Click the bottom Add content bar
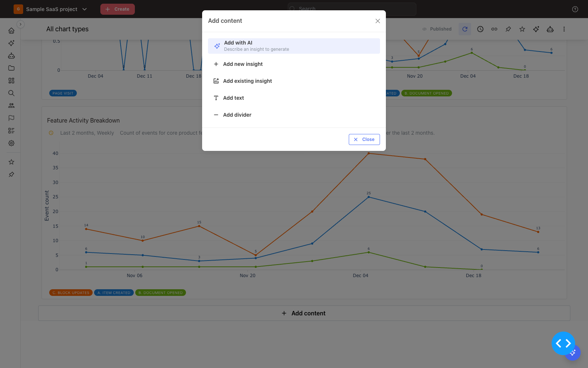The height and width of the screenshot is (368, 588). click(x=304, y=313)
